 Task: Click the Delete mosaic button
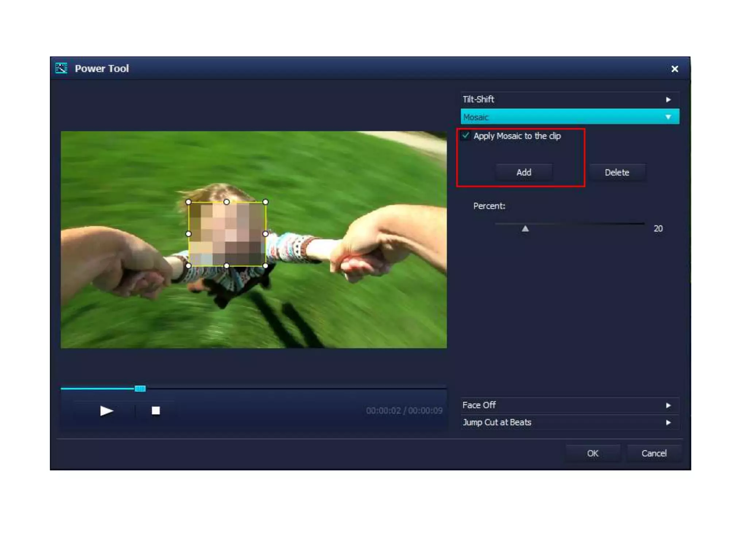[x=617, y=172]
